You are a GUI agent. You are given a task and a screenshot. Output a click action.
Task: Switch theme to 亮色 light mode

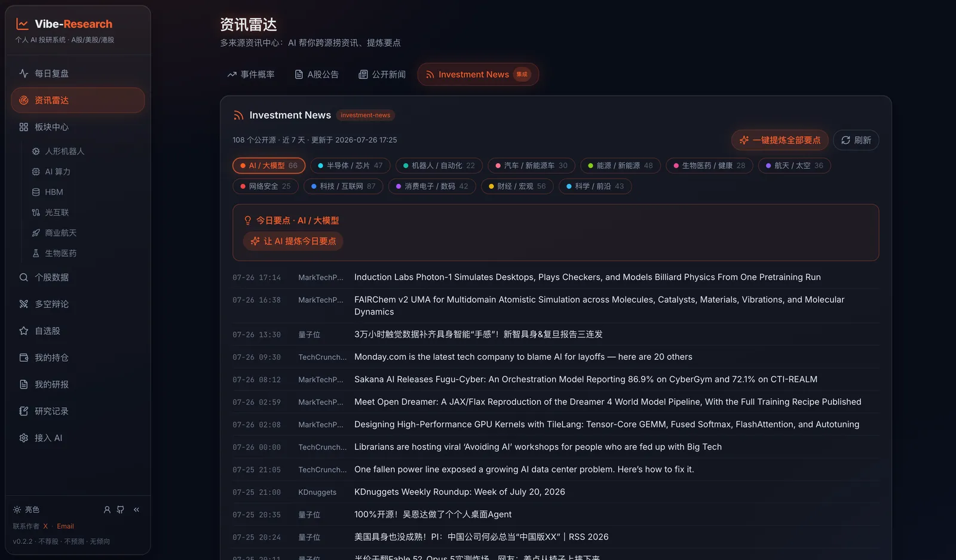pyautogui.click(x=26, y=510)
